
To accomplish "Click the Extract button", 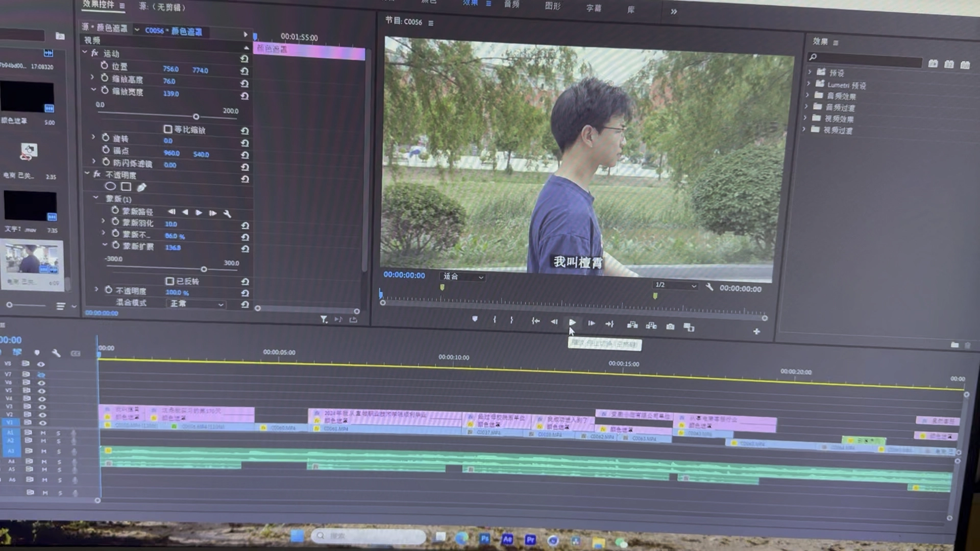I will 651,325.
